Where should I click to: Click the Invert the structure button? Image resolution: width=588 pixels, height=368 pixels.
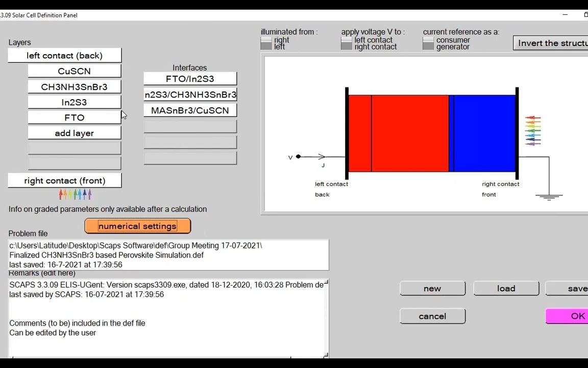[551, 43]
